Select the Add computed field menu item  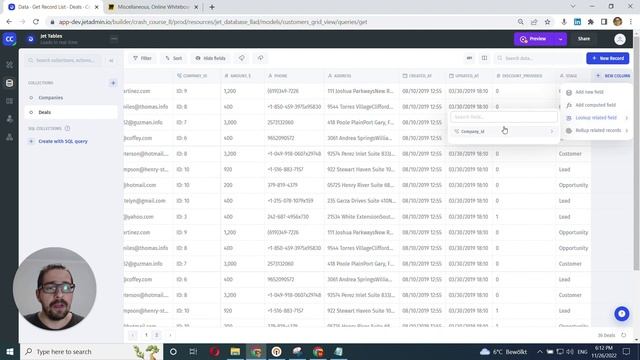point(596,105)
